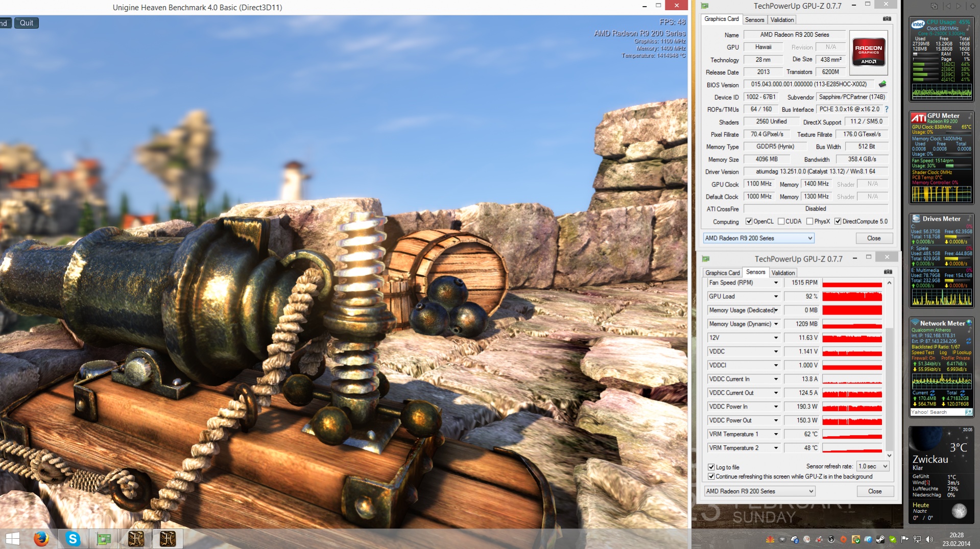
Task: Click the sensors list scroll down arrow
Action: (889, 455)
